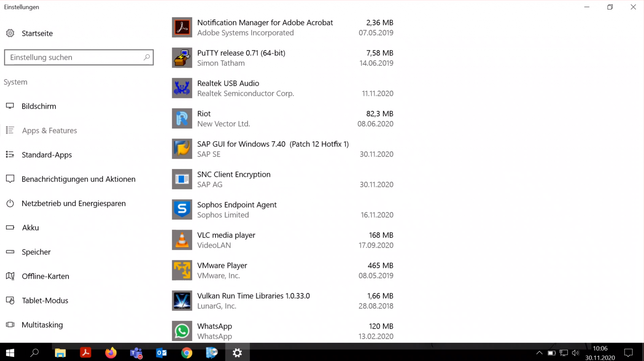Image resolution: width=644 pixels, height=361 pixels.
Task: Select the VLC media player entry
Action: 283,240
